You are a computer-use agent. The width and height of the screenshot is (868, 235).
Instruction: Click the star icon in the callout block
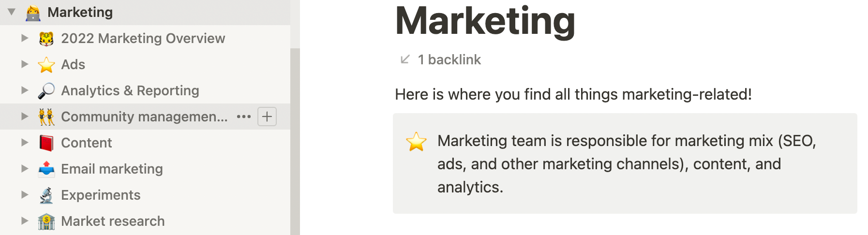coord(416,142)
